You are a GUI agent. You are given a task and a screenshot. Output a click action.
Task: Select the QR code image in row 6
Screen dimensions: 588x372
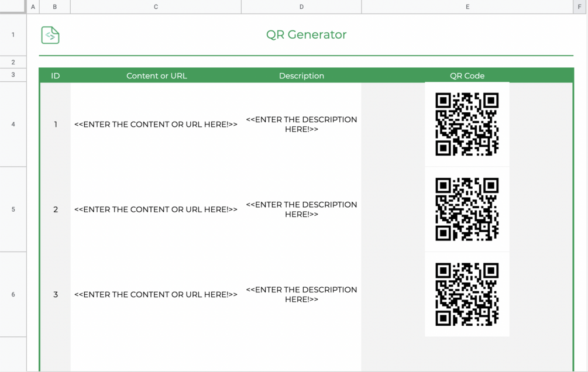coord(467,294)
